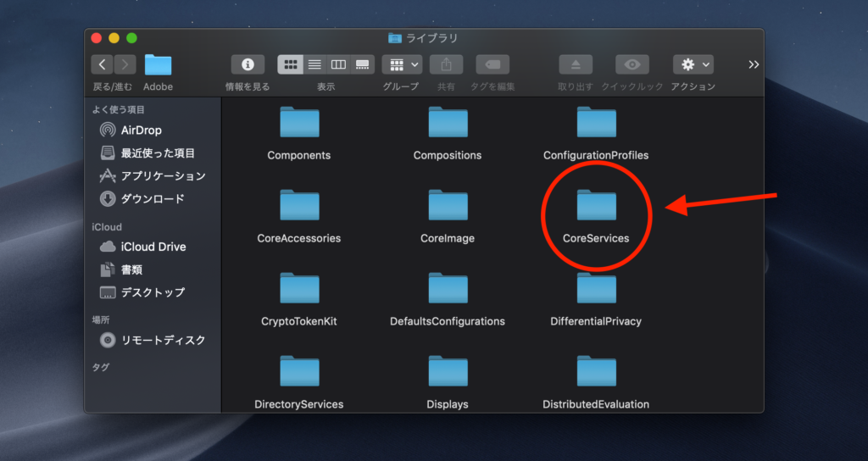The image size is (868, 461).
Task: Expand the toolbar overflow chevrons
Action: pos(754,64)
